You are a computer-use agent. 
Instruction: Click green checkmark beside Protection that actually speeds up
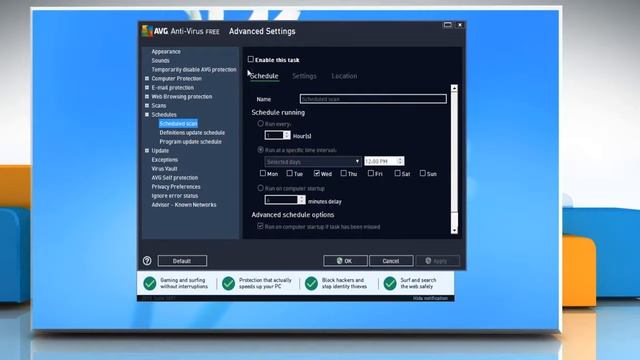tap(229, 283)
